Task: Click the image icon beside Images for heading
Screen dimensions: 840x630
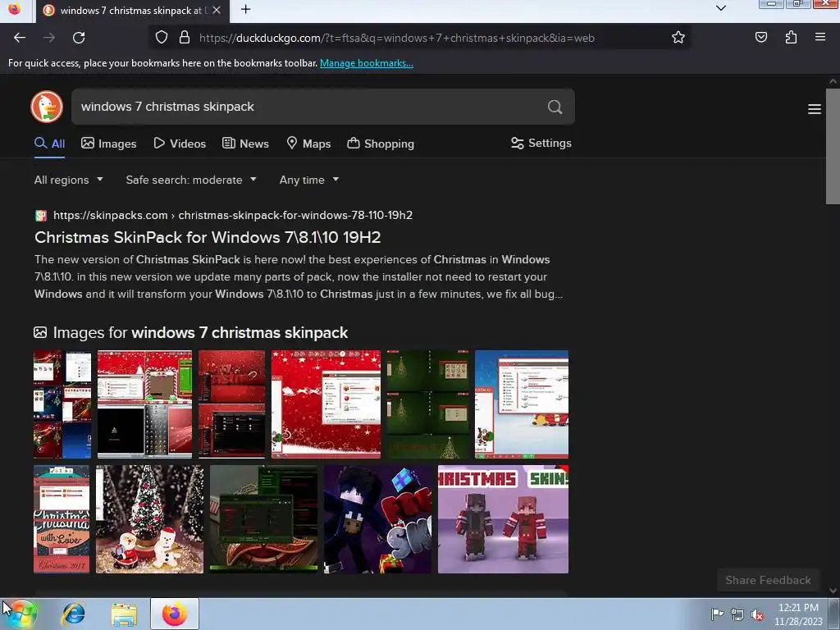Action: point(40,333)
